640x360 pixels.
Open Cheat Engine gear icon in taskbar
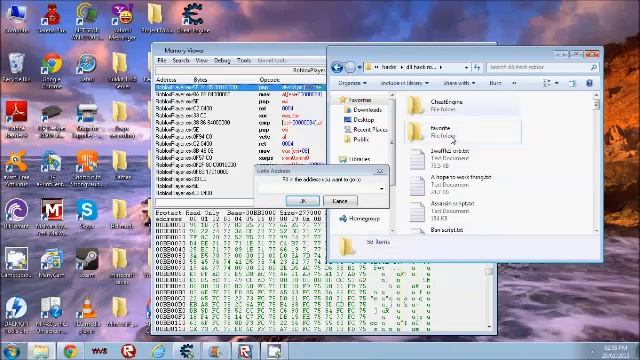click(x=187, y=351)
